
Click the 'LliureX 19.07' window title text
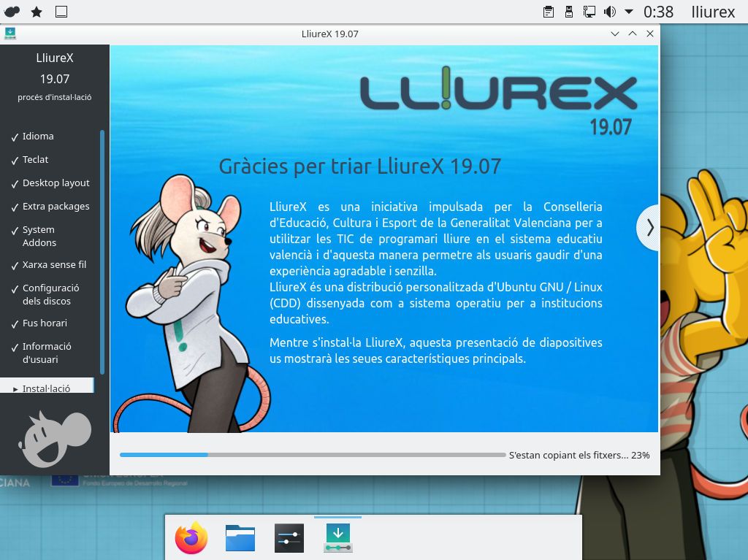(329, 34)
